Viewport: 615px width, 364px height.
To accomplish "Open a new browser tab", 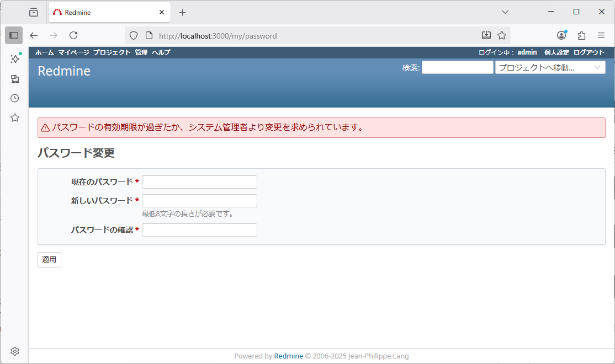I will click(182, 13).
